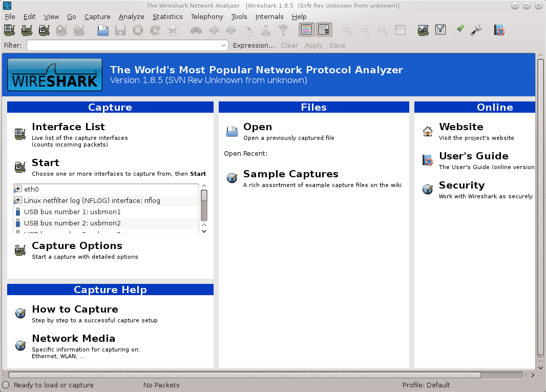Open the Telephony menu
This screenshot has width=546, height=392.
click(207, 16)
